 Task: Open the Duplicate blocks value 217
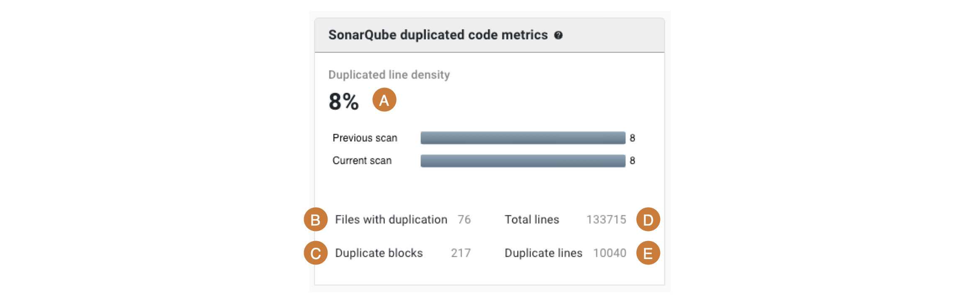coord(461,253)
